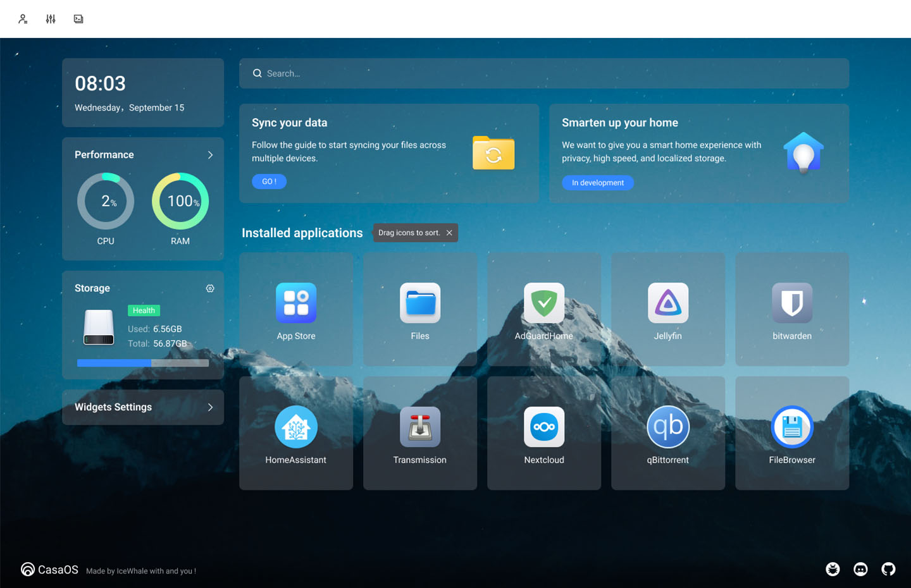The width and height of the screenshot is (911, 588).
Task: Launch the Transmission app
Action: [x=419, y=427]
